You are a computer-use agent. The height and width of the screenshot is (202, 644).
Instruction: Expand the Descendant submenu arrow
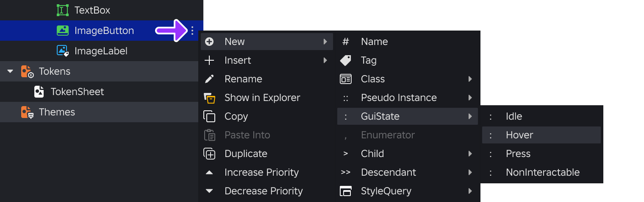pyautogui.click(x=470, y=172)
